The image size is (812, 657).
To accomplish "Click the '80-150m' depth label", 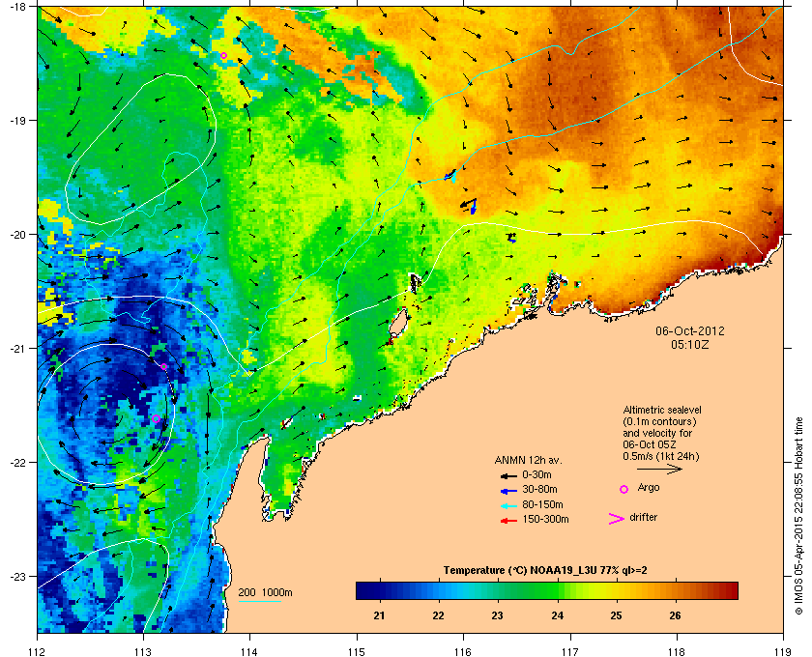I will coord(542,504).
